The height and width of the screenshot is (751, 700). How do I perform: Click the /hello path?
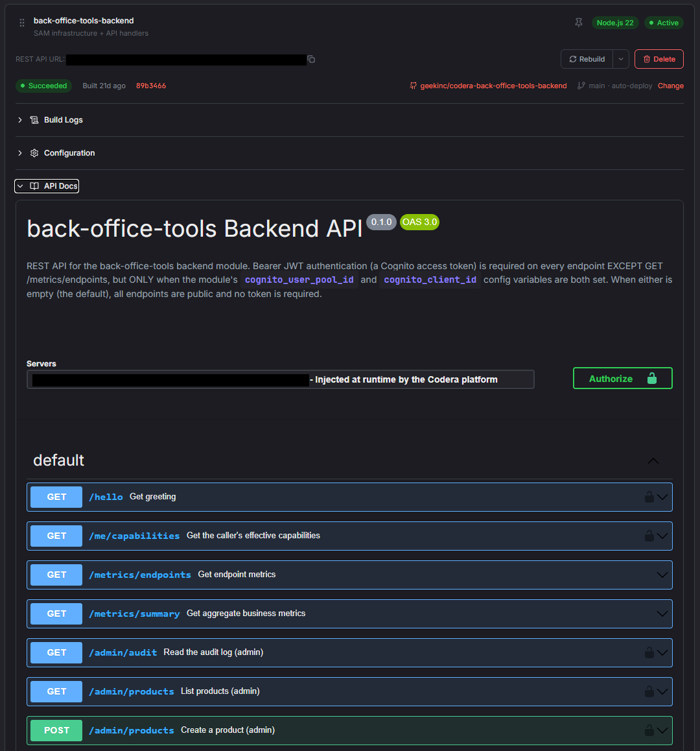[x=106, y=497]
